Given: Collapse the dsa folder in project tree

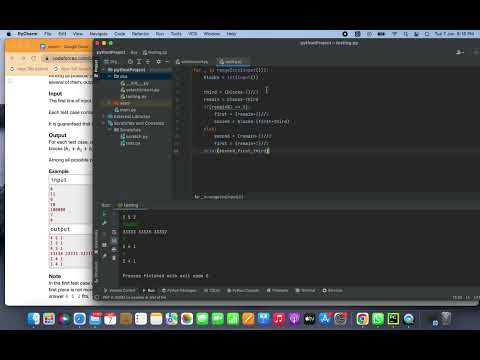Looking at the screenshot, I should point(109,76).
